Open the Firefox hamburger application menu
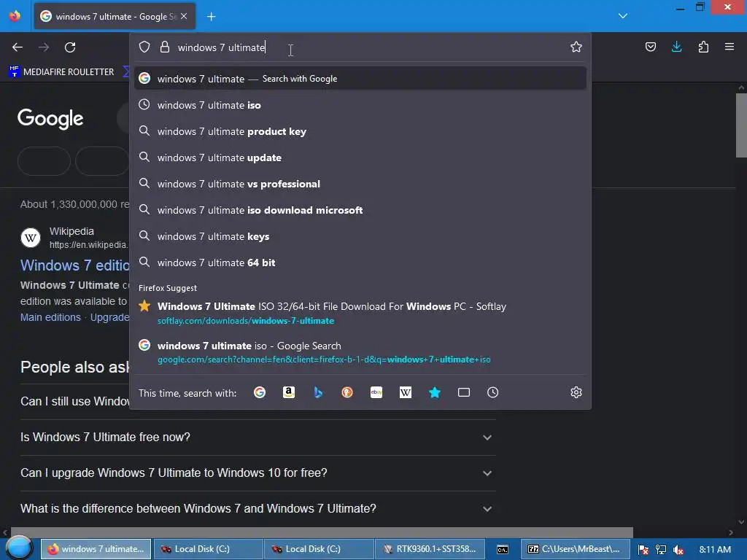This screenshot has width=747, height=560. [x=729, y=47]
